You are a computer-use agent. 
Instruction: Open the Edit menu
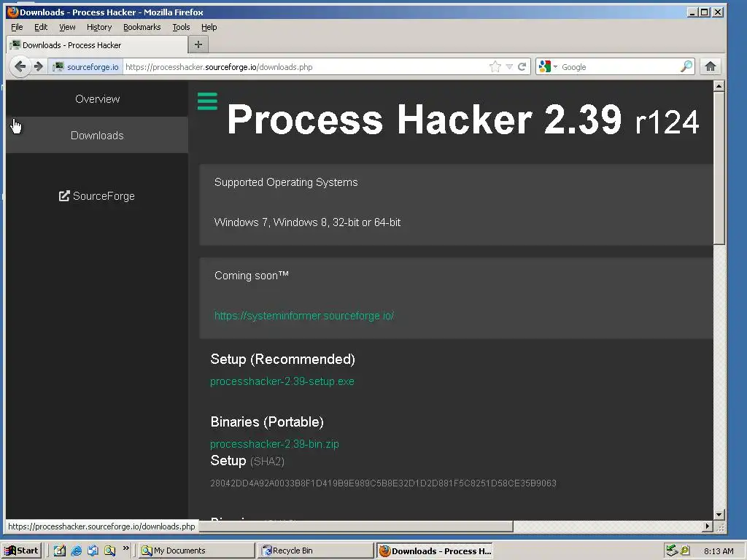pyautogui.click(x=41, y=27)
